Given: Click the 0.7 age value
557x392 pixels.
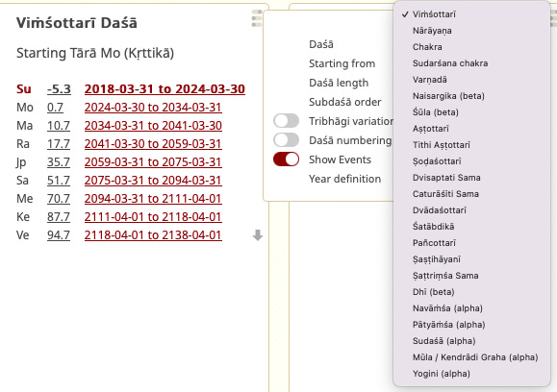Looking at the screenshot, I should tap(55, 108).
